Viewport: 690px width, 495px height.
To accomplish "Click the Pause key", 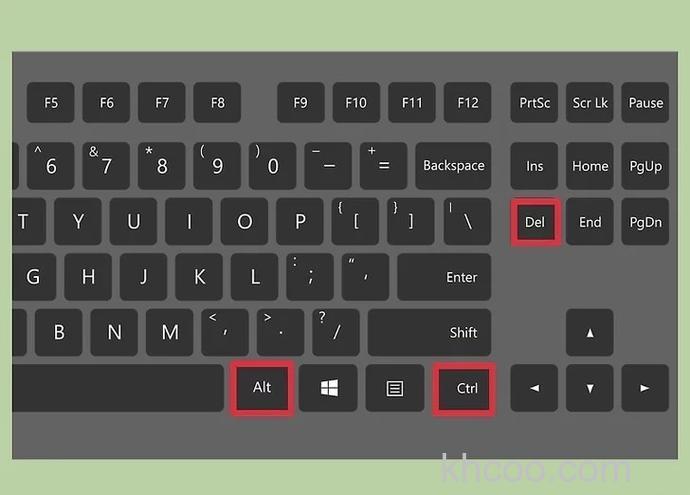I will [645, 103].
